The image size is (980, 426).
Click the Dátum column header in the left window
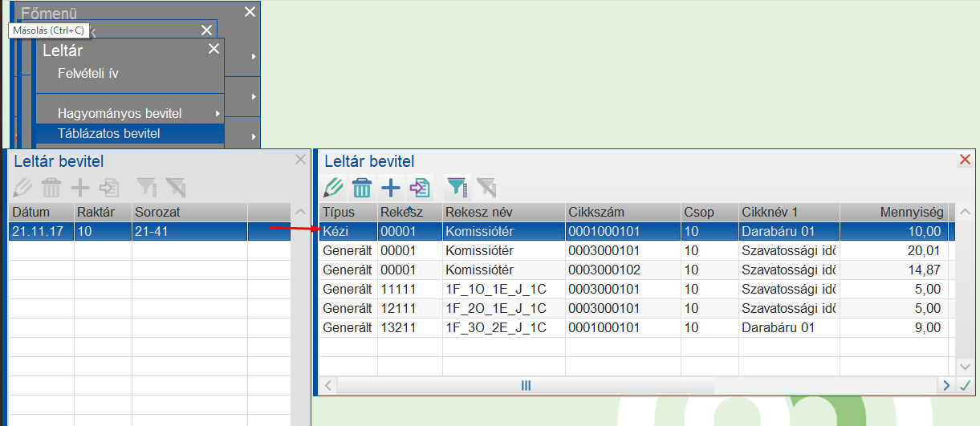tap(41, 212)
